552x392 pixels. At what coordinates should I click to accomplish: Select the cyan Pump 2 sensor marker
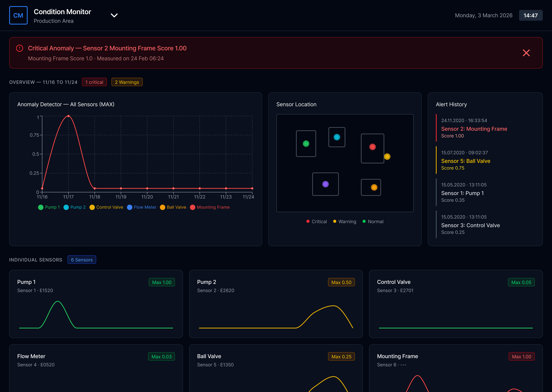click(x=337, y=137)
